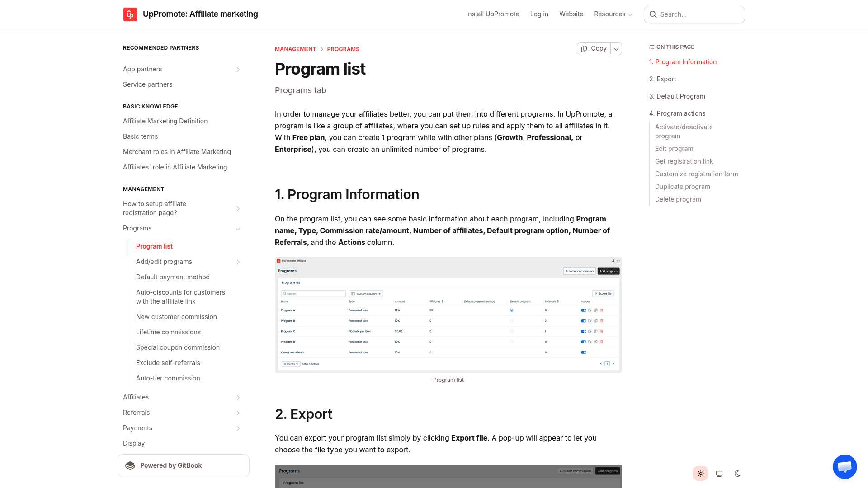Open Service partners page
868x488 pixels.
[147, 84]
